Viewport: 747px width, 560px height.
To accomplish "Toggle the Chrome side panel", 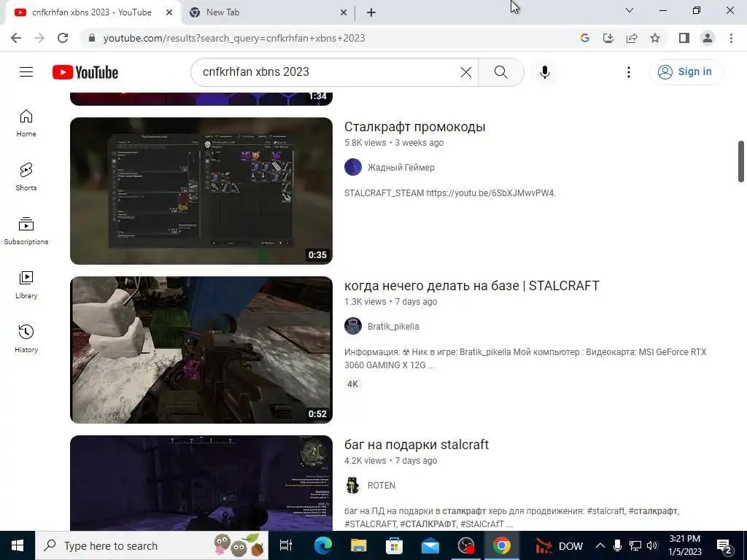I will pos(684,38).
